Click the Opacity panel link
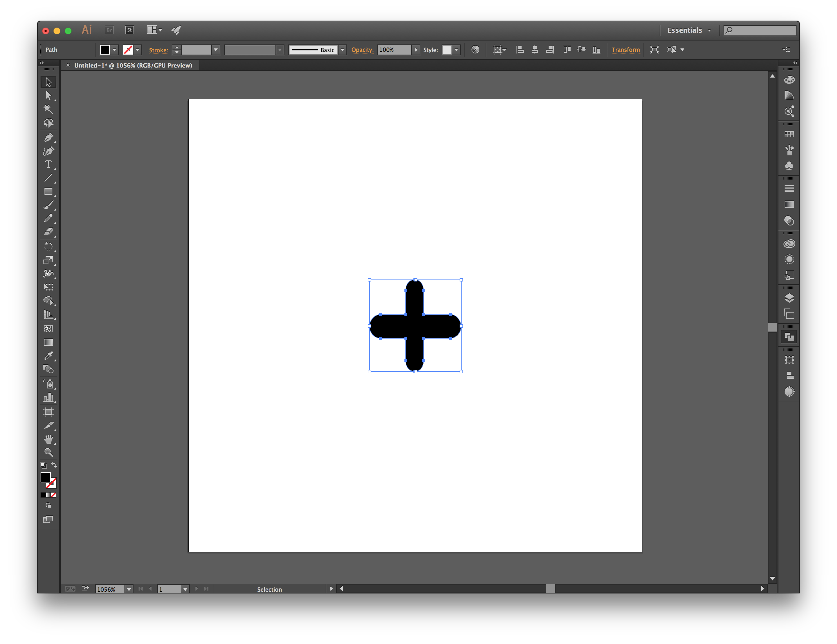The width and height of the screenshot is (837, 644). click(362, 50)
